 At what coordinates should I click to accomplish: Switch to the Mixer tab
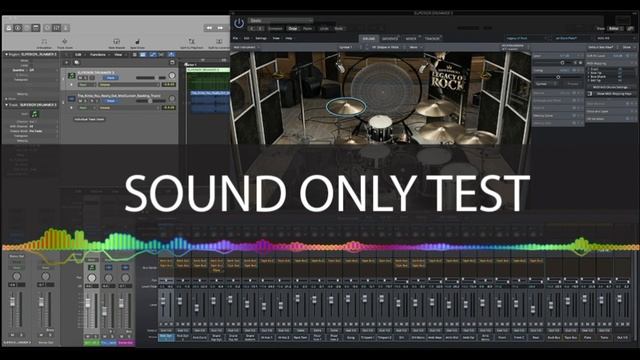point(411,39)
